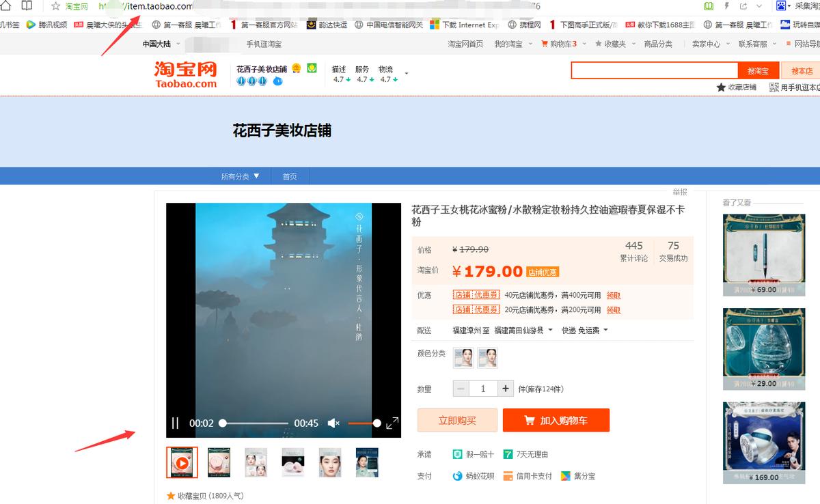Viewport: 820px width, 504px height.
Task: Toggle fullscreen on the product video
Action: click(x=392, y=423)
